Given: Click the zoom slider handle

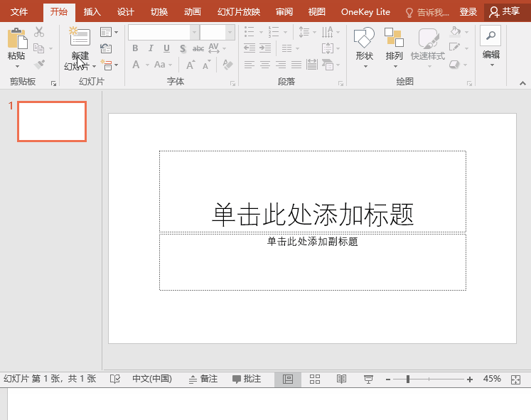Looking at the screenshot, I should click(407, 379).
